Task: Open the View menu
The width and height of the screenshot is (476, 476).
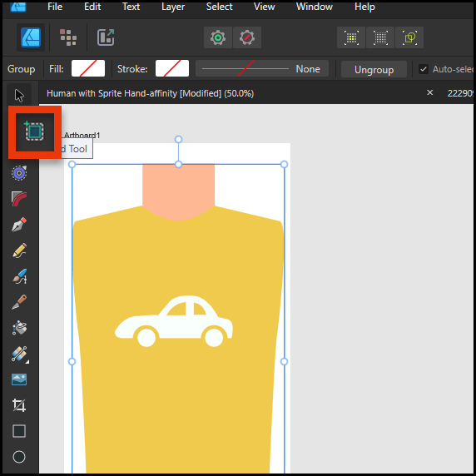Action: (264, 7)
